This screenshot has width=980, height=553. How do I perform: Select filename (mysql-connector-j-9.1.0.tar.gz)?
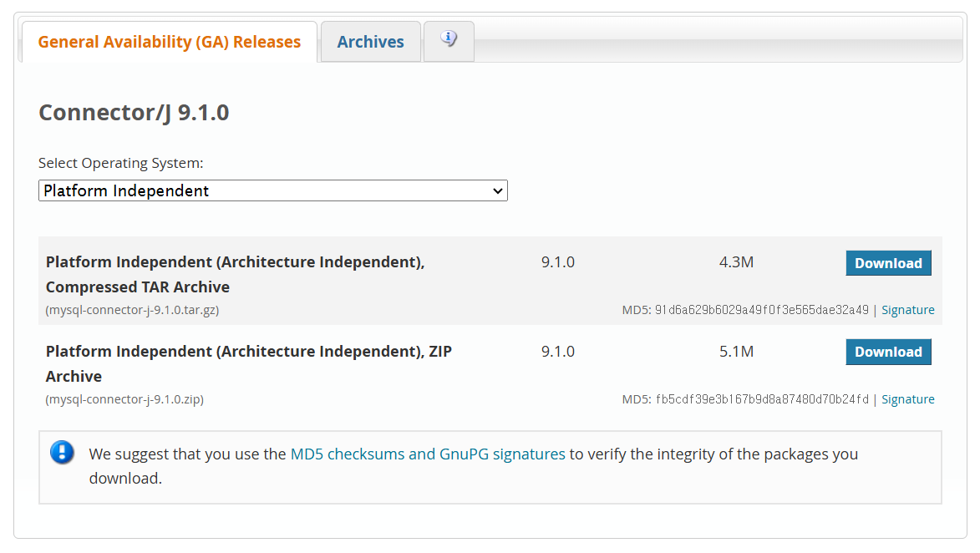132,310
